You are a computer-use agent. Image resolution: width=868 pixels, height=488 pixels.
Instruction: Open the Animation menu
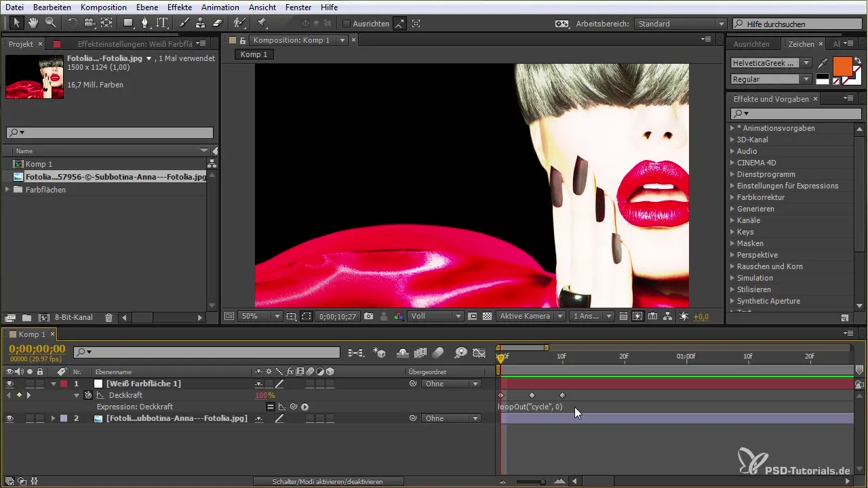(220, 7)
